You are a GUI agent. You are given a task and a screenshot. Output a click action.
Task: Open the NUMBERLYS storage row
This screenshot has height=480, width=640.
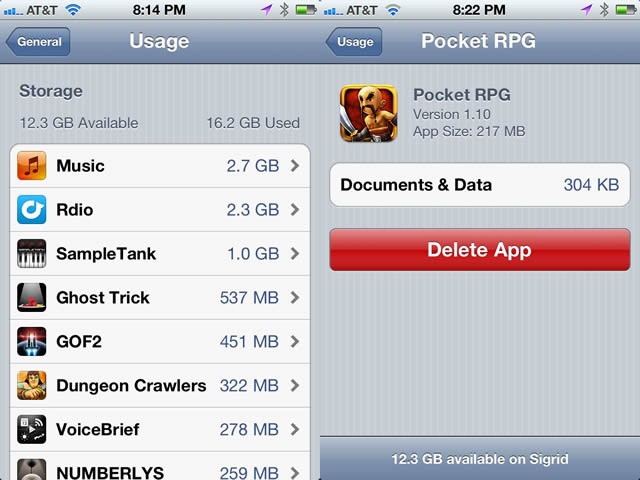tap(160, 466)
